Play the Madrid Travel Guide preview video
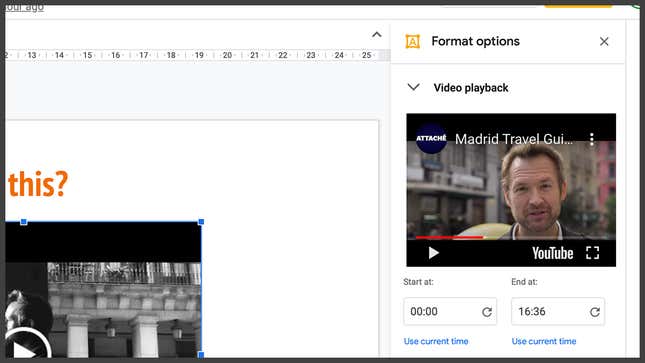This screenshot has height=363, width=645. point(433,253)
